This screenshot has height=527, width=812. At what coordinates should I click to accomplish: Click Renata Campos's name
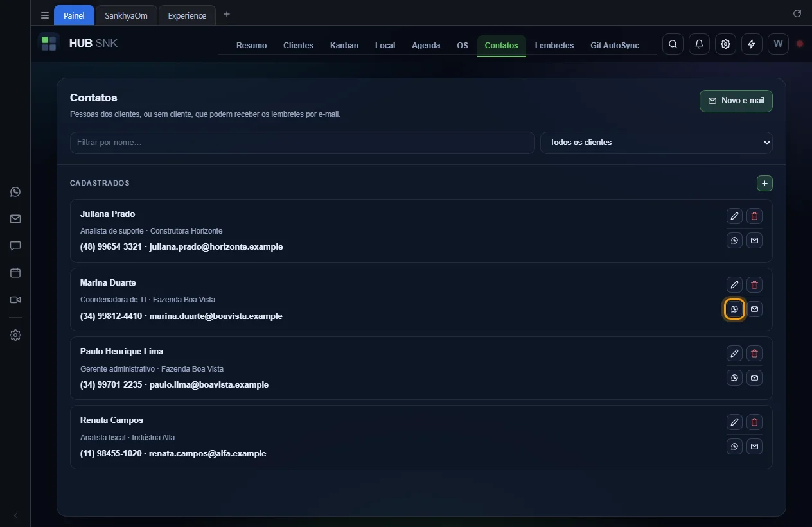pos(112,420)
